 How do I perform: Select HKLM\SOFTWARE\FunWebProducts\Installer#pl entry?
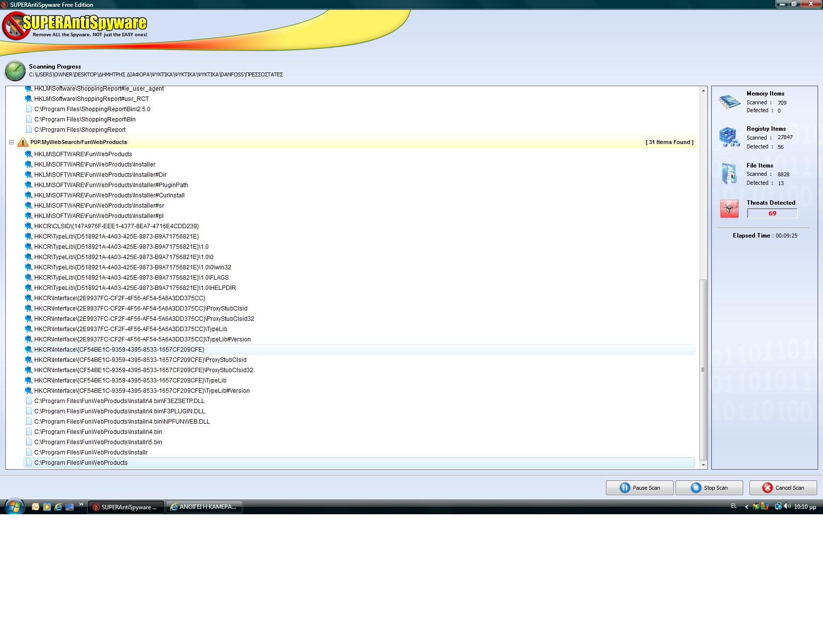99,216
